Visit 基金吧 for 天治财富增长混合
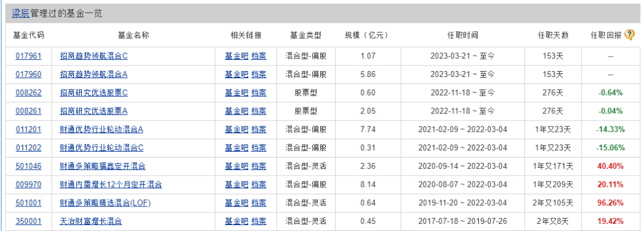Screen dimensions: 644x231 click(237, 221)
